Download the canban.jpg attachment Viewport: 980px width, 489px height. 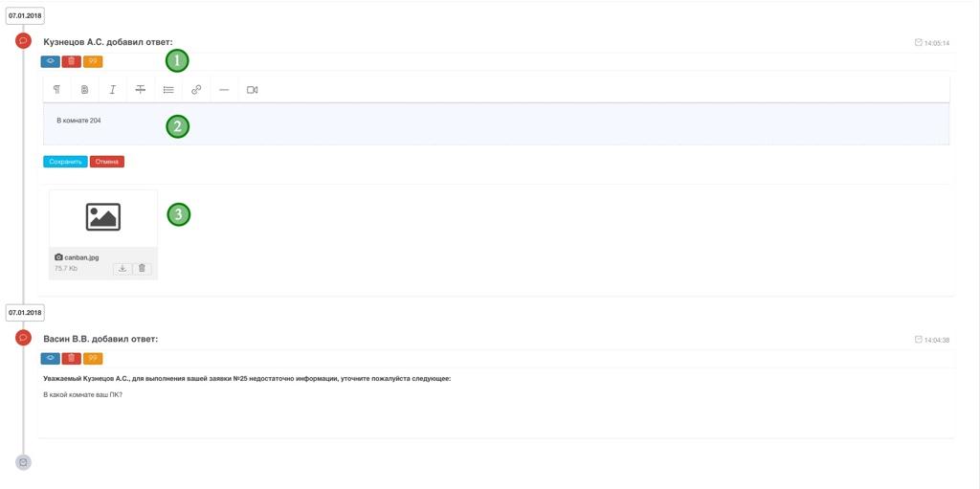coord(122,269)
